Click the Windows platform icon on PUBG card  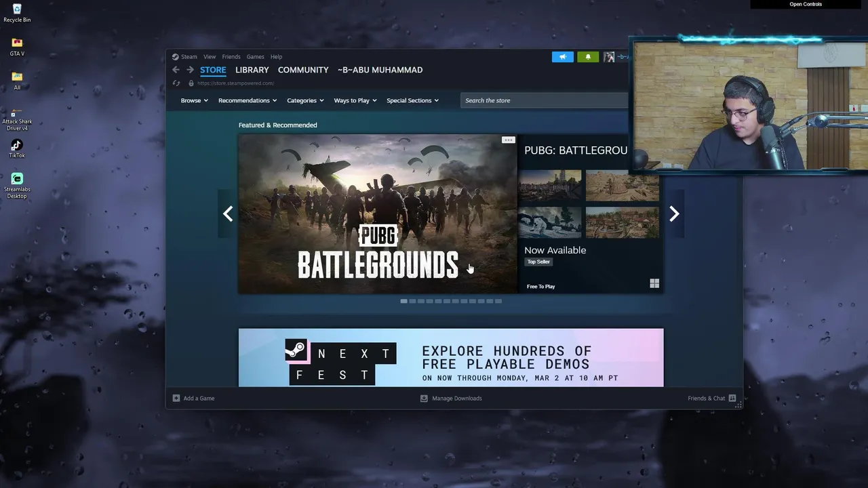click(x=654, y=283)
